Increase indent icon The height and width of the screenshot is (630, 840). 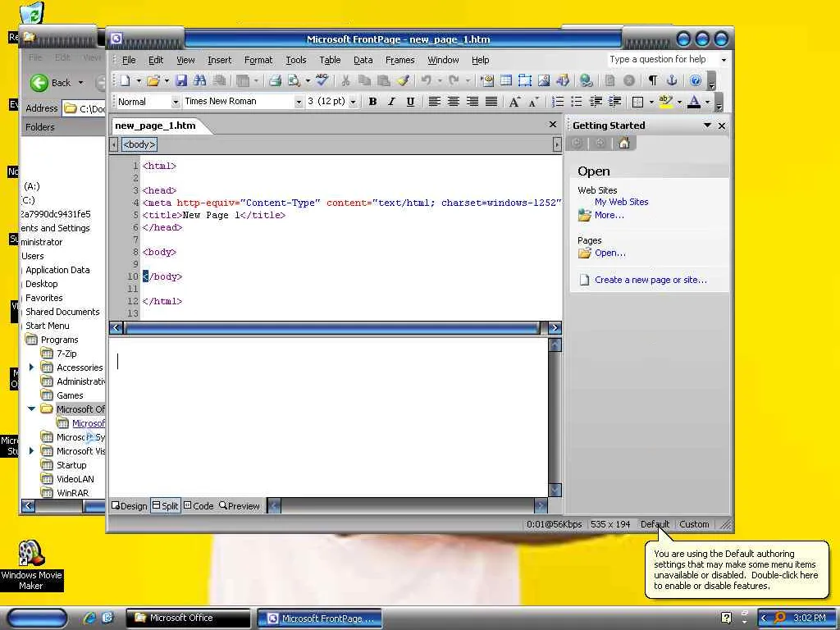tap(614, 101)
